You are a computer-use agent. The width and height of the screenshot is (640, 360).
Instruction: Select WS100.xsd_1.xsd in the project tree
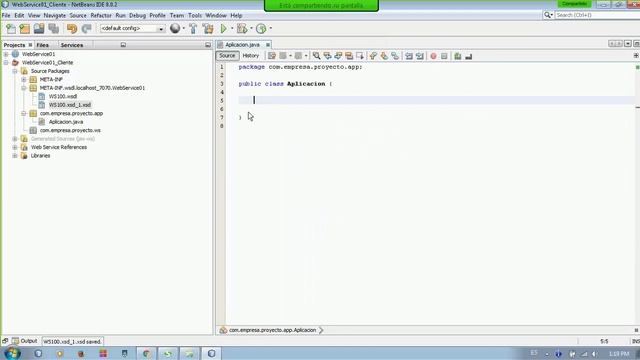tap(70, 105)
